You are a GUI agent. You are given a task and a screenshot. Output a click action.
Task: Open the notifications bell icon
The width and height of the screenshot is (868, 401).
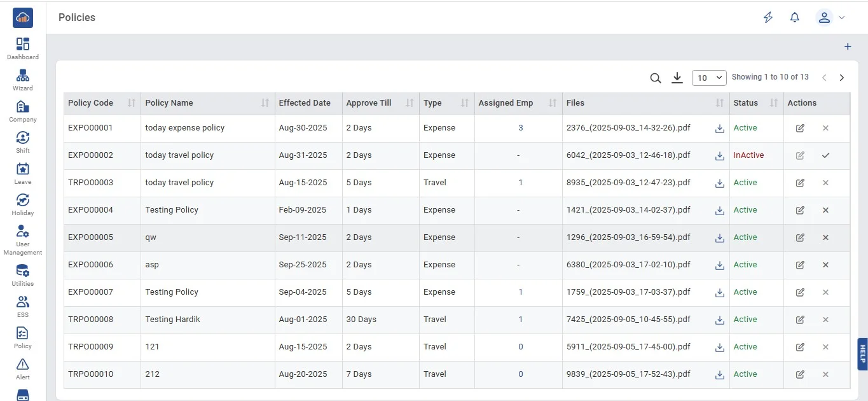794,18
